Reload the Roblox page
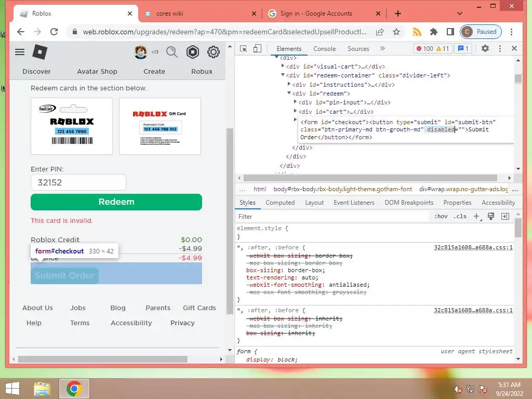The width and height of the screenshot is (532, 399). point(54,32)
